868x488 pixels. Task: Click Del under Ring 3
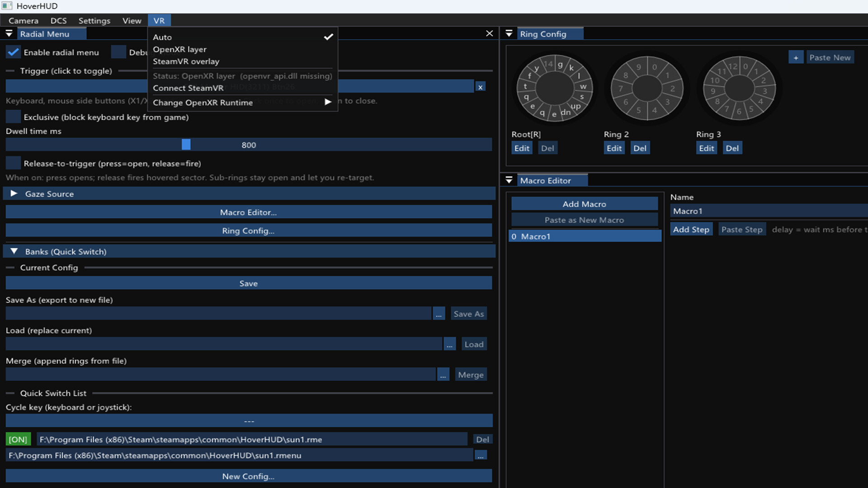pos(732,148)
